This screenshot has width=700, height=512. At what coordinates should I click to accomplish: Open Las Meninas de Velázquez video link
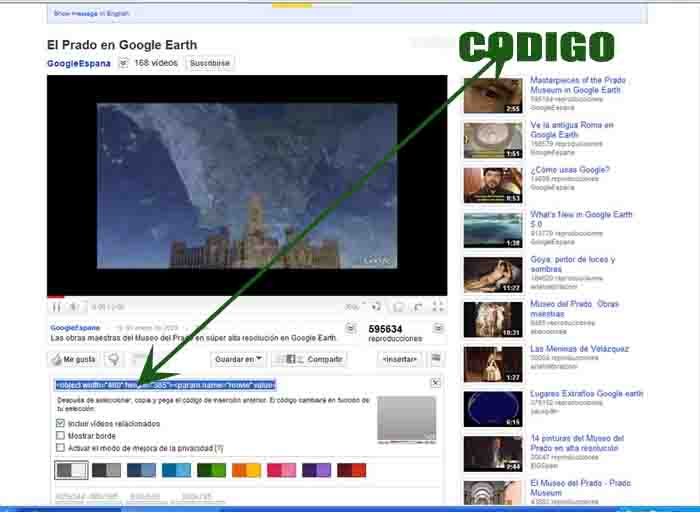(579, 349)
